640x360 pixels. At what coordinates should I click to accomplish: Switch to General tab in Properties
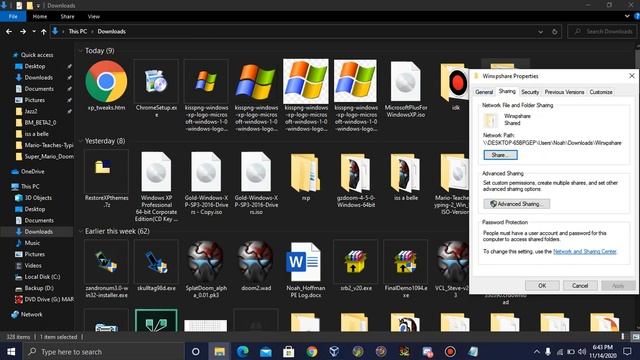tap(484, 92)
